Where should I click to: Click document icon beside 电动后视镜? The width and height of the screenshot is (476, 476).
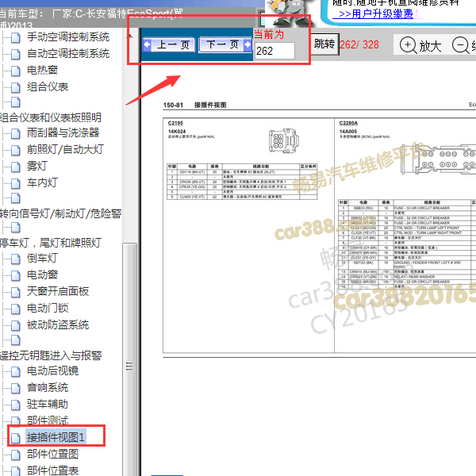pos(16,371)
